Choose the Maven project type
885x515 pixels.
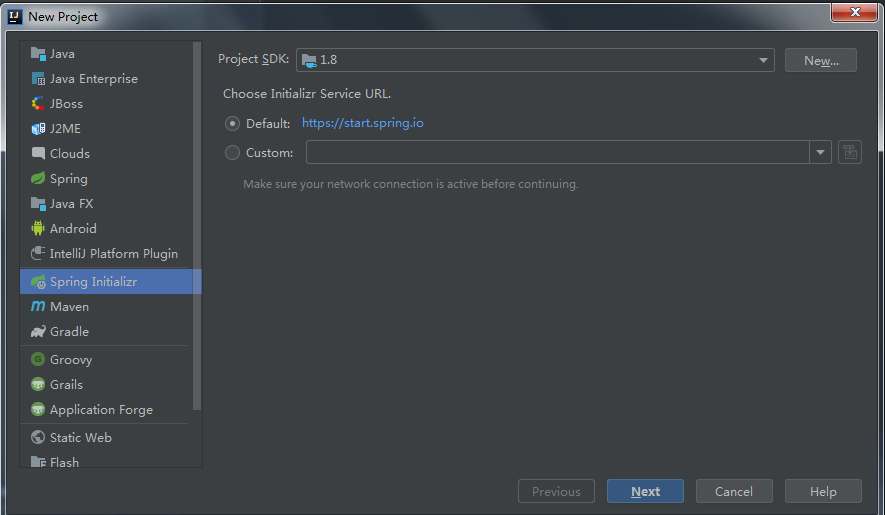[x=106, y=306]
